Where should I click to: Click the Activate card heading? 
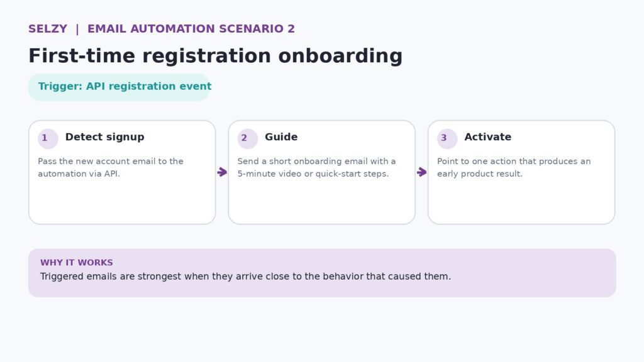click(x=488, y=137)
